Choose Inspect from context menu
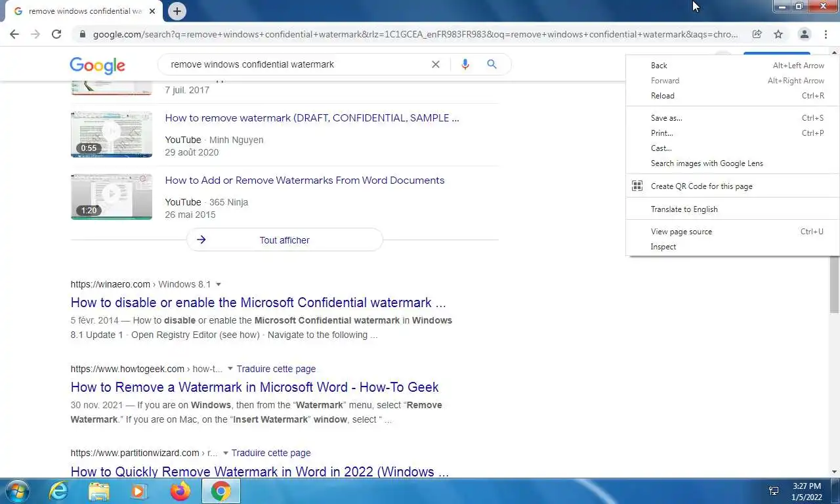 point(732,247)
